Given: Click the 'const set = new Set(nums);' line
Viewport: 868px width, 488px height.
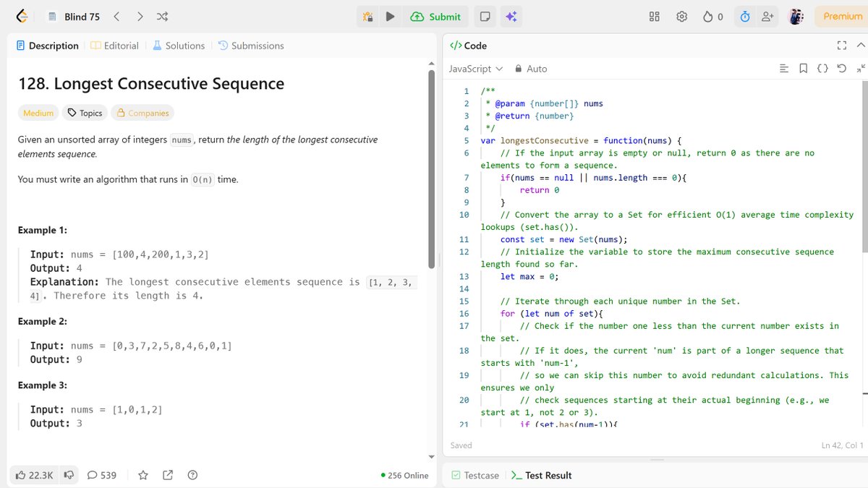Looking at the screenshot, I should 564,240.
